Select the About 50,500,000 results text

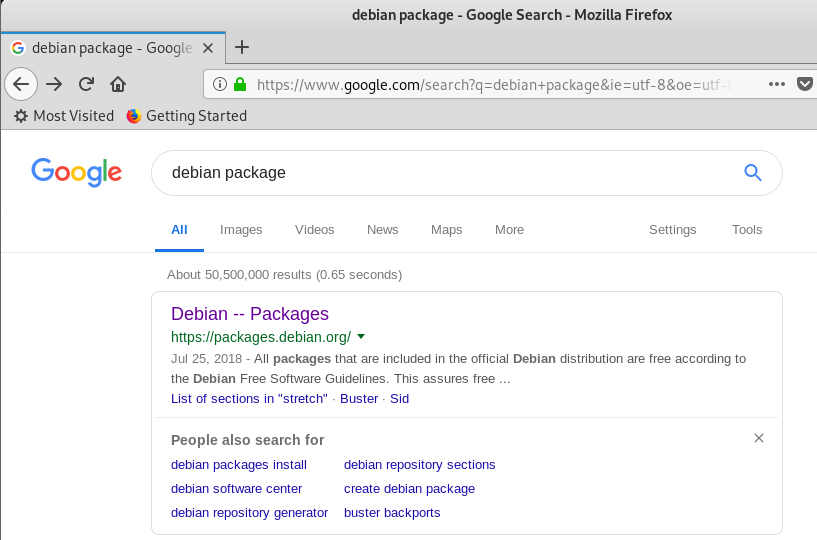284,275
